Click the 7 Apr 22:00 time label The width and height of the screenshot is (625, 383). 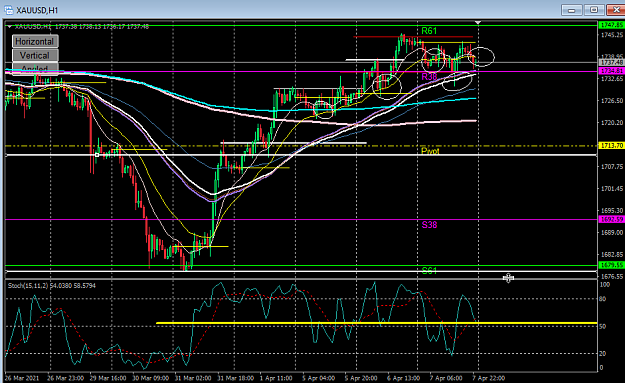489,378
